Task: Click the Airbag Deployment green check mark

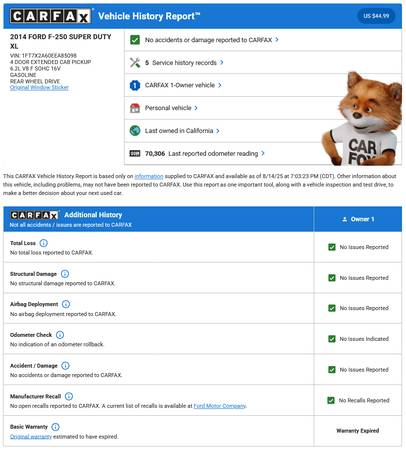Action: tap(332, 308)
